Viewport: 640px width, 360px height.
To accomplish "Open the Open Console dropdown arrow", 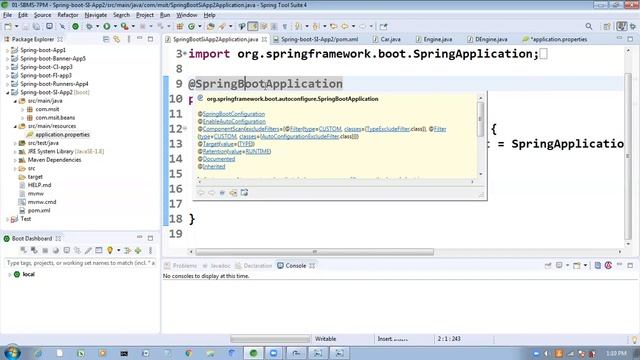I will point(585,266).
